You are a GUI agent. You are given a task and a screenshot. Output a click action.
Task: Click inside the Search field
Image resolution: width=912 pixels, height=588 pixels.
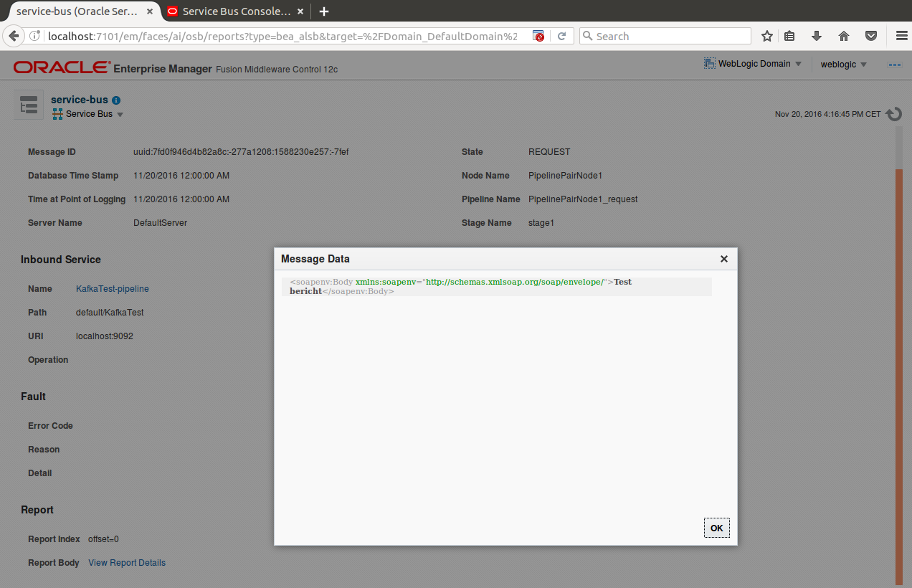tap(665, 35)
